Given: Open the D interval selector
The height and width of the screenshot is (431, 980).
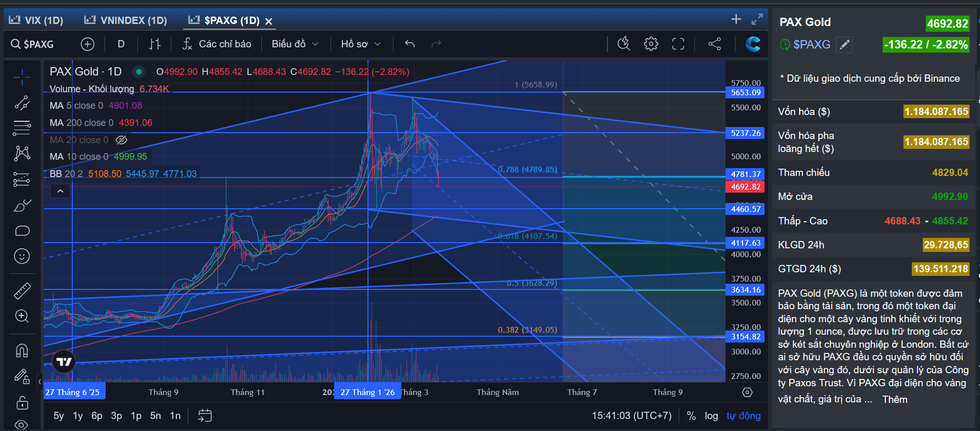Looking at the screenshot, I should coord(121,44).
